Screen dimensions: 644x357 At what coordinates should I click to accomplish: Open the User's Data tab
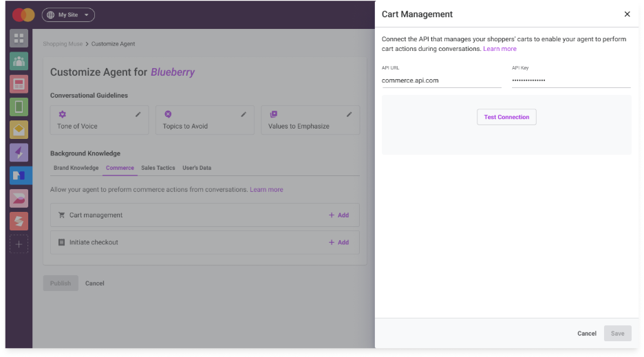(197, 168)
